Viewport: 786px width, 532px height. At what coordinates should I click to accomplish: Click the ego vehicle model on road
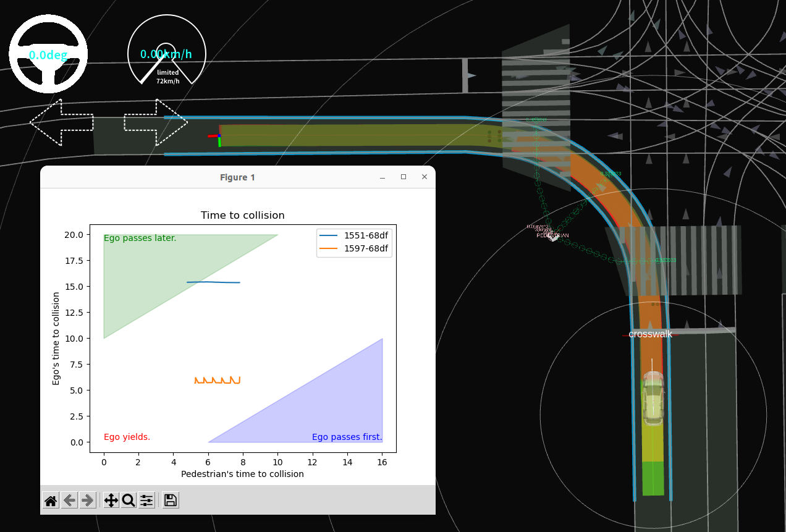tap(653, 399)
